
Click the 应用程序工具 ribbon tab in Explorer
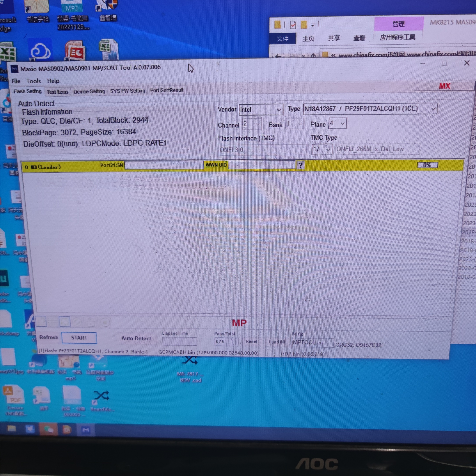pos(397,37)
